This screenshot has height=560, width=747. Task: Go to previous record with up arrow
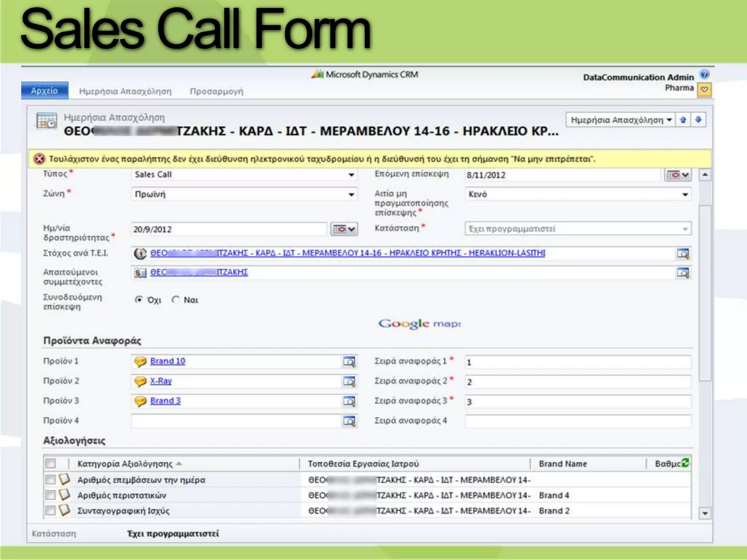tap(683, 120)
